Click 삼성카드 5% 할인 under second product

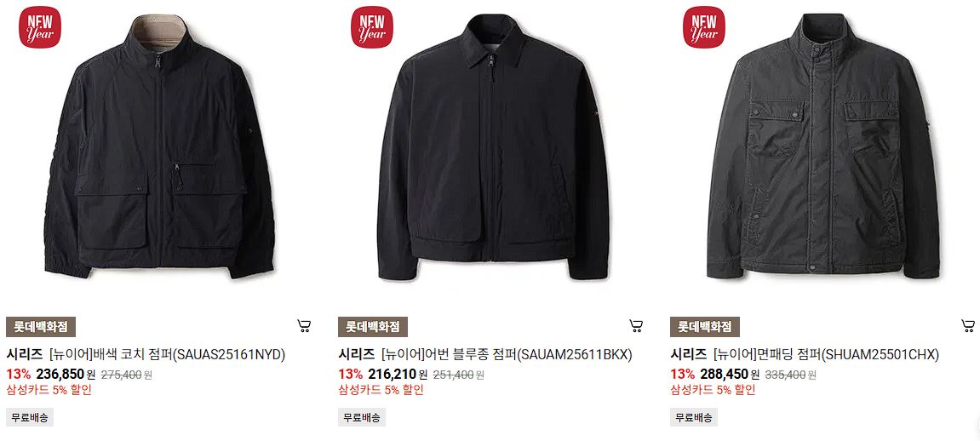(381, 390)
